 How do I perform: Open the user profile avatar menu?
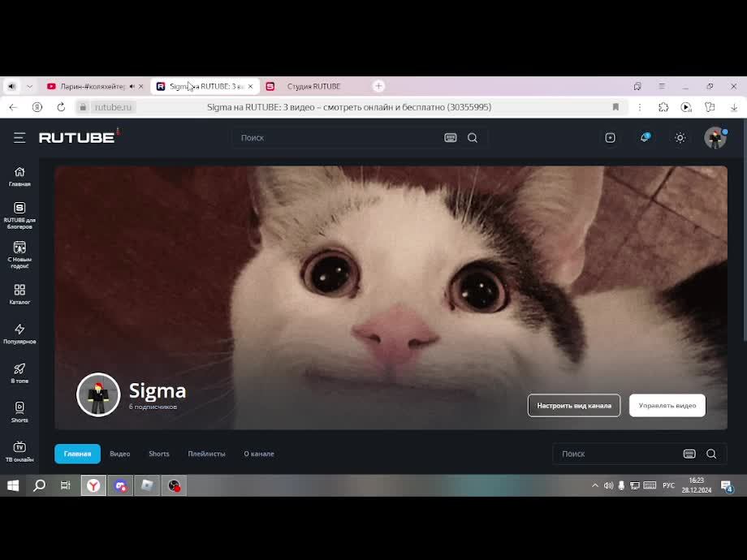click(715, 138)
